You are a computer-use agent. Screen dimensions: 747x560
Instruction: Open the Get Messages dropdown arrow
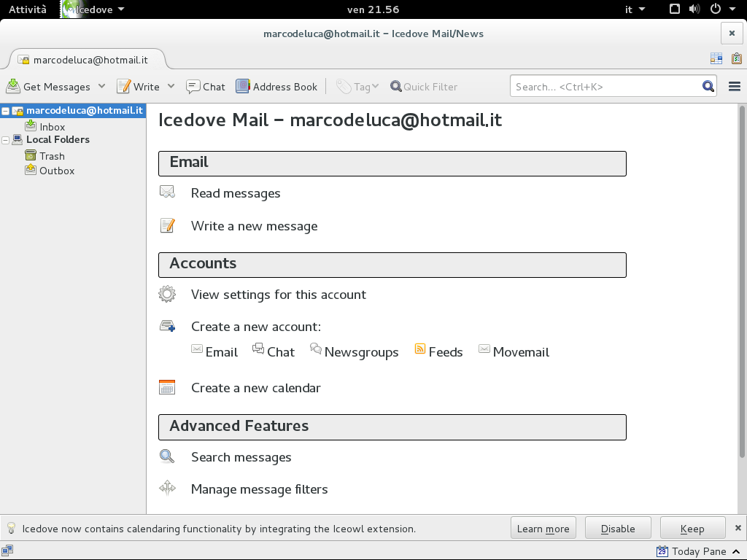pos(101,86)
